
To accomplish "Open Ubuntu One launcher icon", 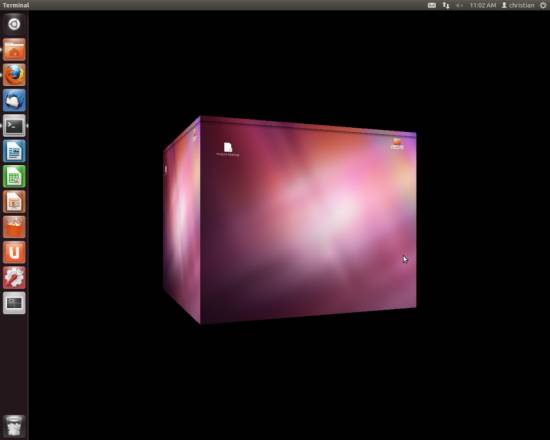I will tap(14, 252).
